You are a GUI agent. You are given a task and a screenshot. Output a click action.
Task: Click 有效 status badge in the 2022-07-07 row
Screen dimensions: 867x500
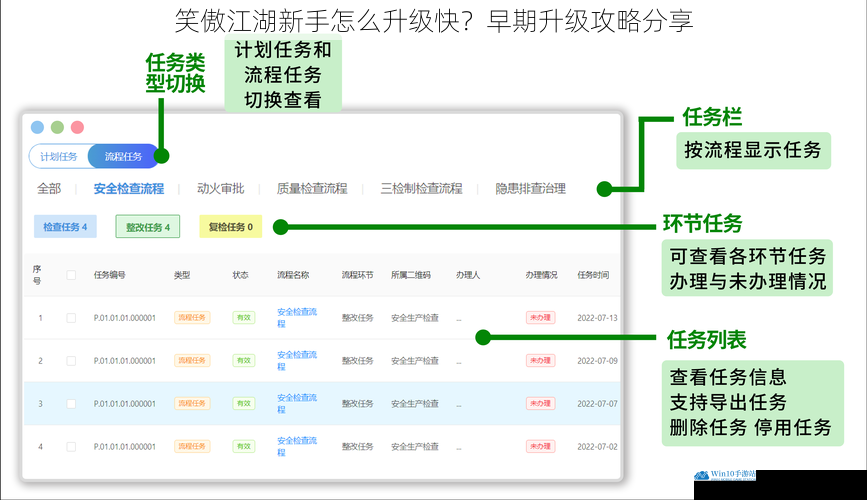point(244,403)
